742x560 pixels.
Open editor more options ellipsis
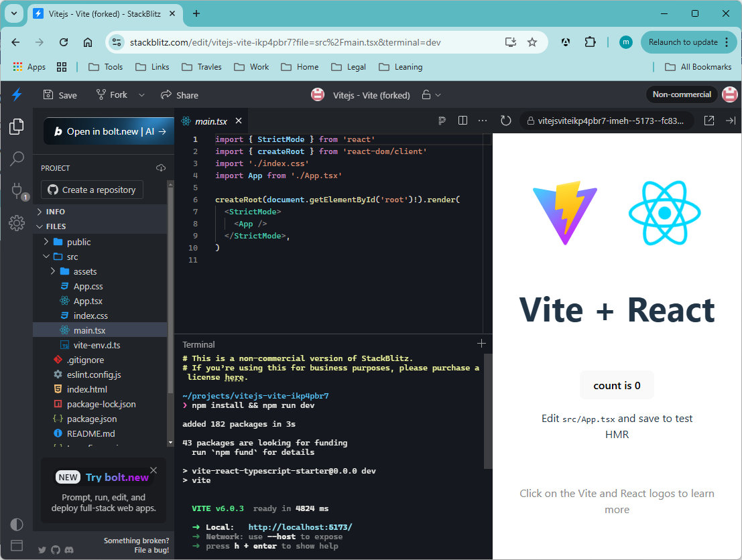tap(482, 121)
